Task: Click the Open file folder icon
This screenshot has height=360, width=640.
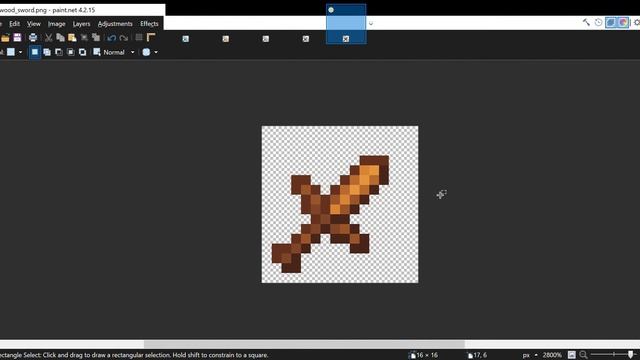Action: point(5,38)
